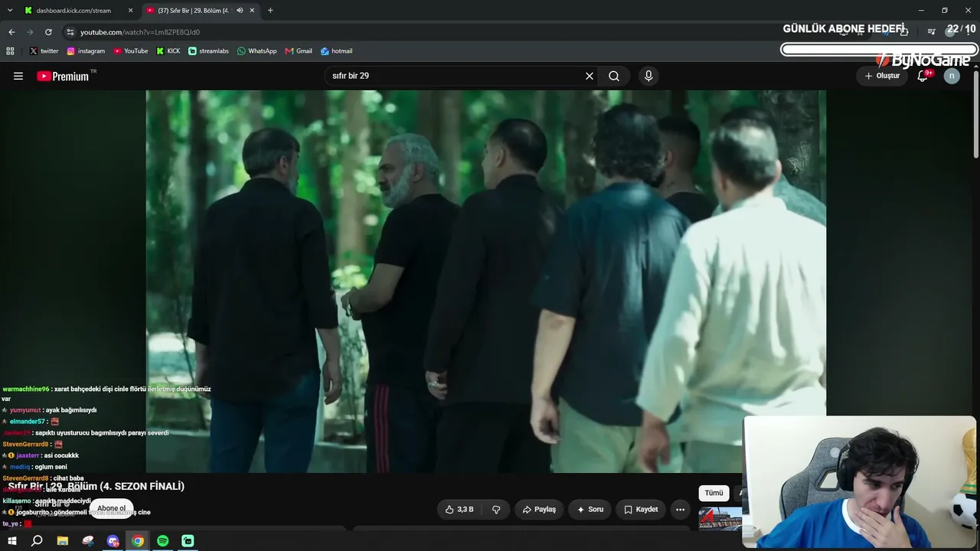Image resolution: width=980 pixels, height=551 pixels.
Task: Open Windows taskbar search
Action: coord(37,541)
